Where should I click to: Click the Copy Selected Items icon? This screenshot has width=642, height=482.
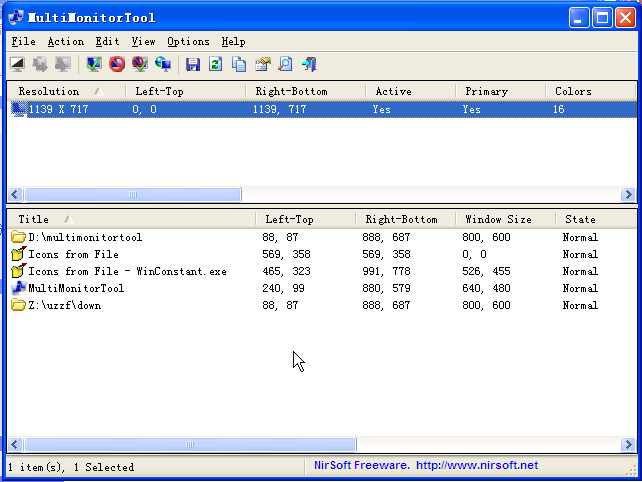tap(239, 64)
